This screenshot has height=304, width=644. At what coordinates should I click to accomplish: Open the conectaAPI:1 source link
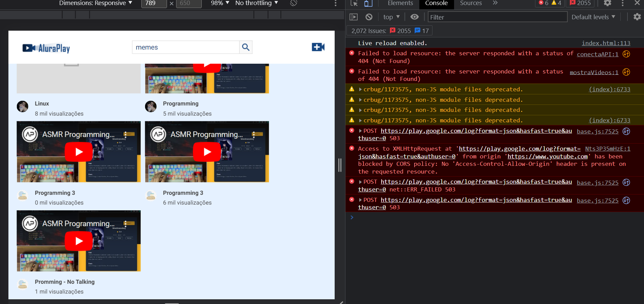(x=597, y=54)
